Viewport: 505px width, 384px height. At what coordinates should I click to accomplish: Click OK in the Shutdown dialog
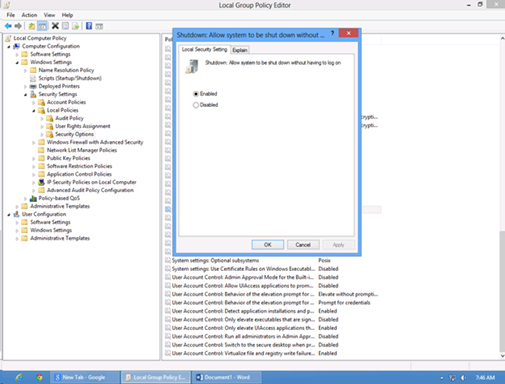tap(268, 245)
